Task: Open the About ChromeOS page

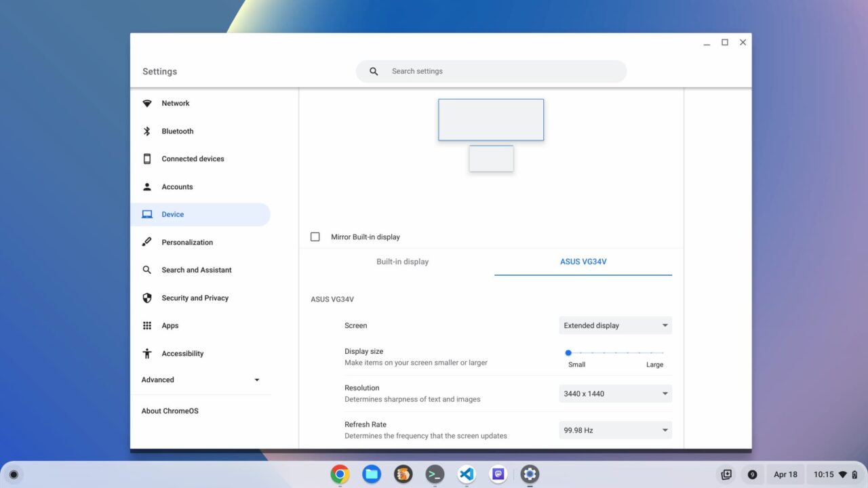Action: [201, 411]
